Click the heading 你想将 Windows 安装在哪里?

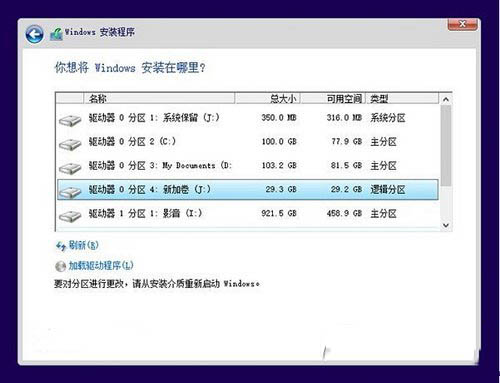coord(130,68)
